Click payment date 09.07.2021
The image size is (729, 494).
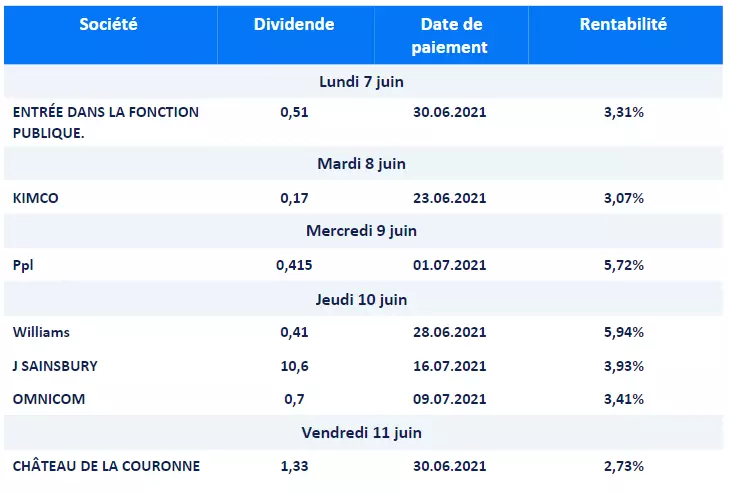[450, 399]
